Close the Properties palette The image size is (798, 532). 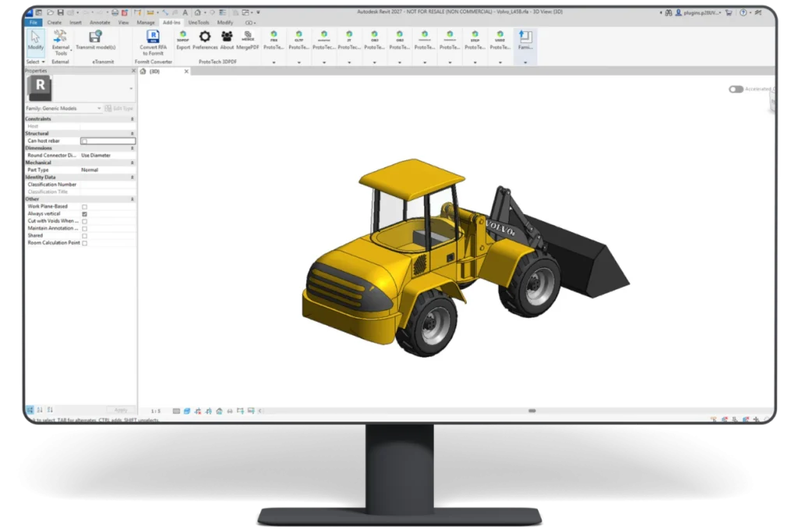(133, 71)
